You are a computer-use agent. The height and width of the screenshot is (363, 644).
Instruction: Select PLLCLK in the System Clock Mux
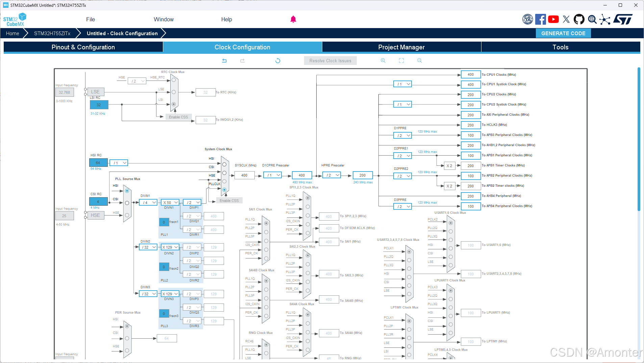(x=224, y=190)
